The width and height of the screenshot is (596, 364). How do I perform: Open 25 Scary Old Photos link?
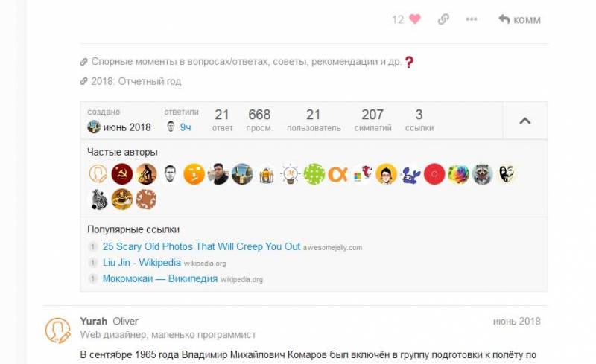201,246
